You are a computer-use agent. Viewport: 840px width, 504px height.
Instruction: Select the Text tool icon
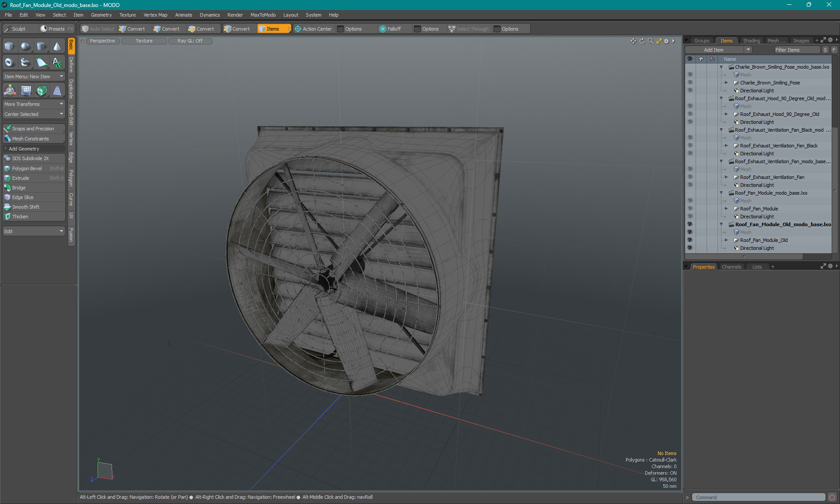pos(57,63)
